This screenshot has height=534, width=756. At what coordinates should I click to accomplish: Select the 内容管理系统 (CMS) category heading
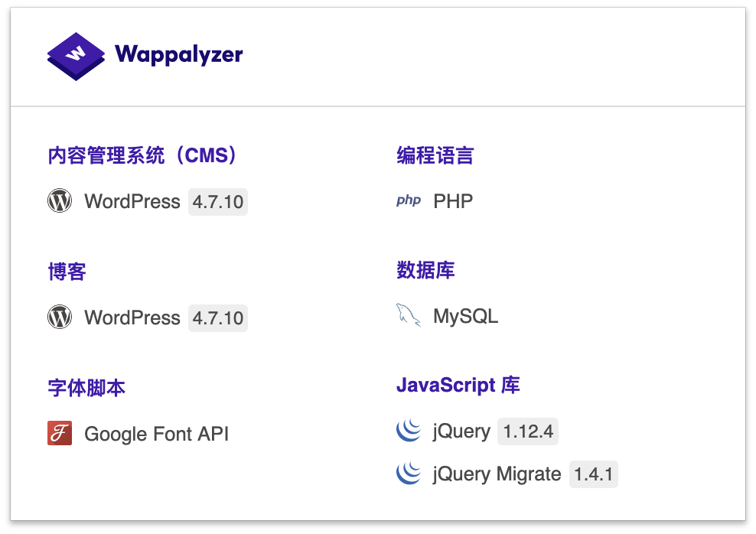142,155
